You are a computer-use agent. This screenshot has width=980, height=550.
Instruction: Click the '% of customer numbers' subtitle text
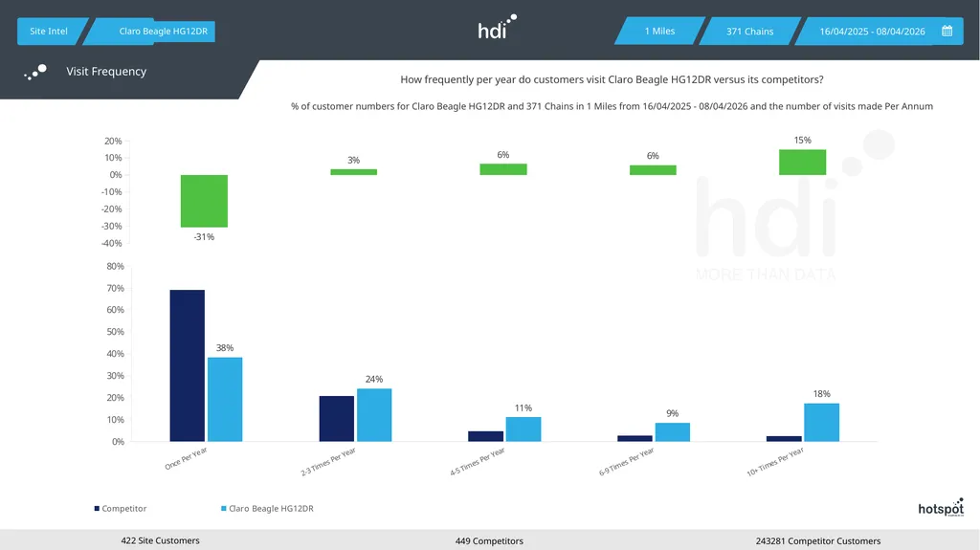click(612, 106)
